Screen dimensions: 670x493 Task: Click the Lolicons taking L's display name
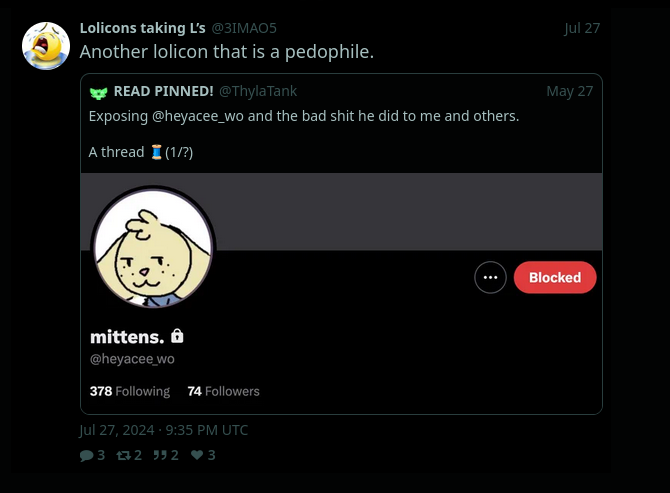point(142,28)
